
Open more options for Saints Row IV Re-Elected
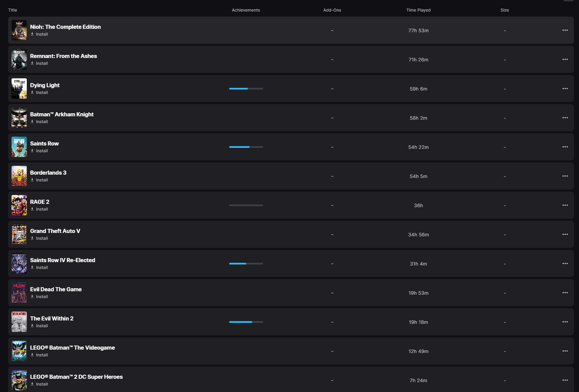(565, 263)
